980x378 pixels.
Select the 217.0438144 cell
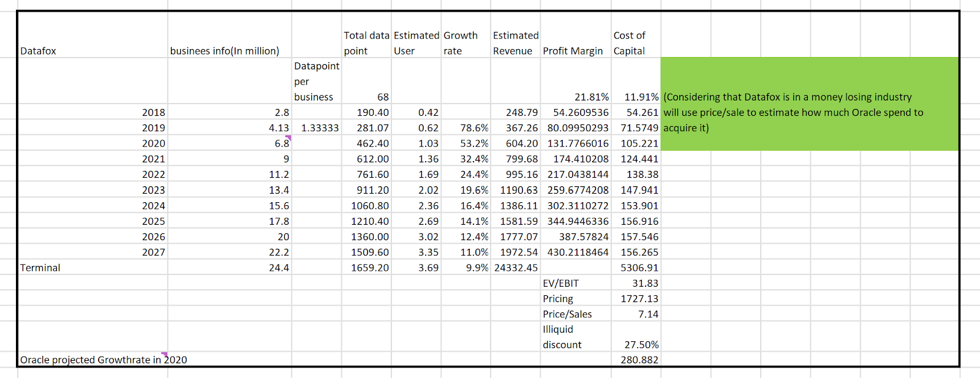[576, 174]
